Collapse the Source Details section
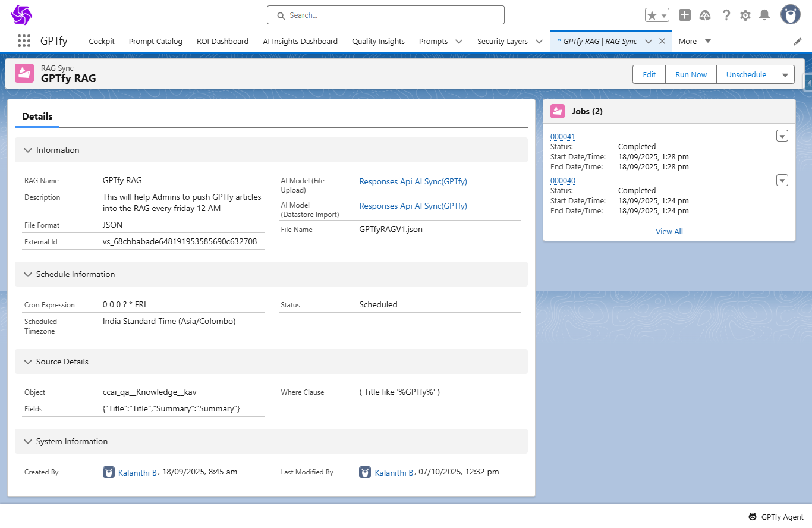The height and width of the screenshot is (528, 812). pyautogui.click(x=28, y=362)
